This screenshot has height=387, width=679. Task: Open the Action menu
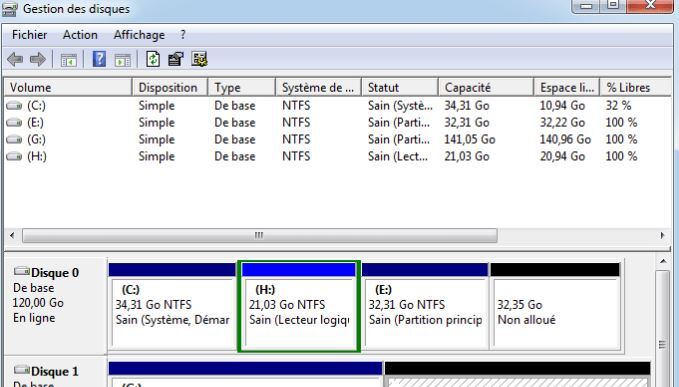coord(80,35)
